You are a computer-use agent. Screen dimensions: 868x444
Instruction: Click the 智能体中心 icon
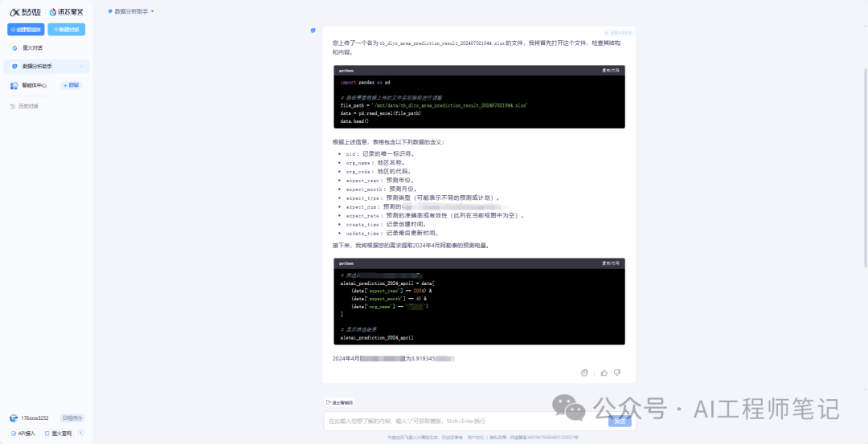[x=14, y=86]
